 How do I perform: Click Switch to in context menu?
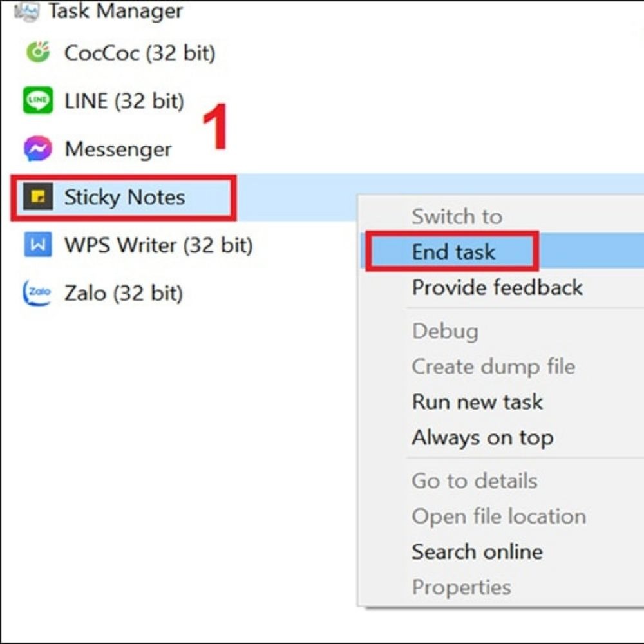coord(457,216)
